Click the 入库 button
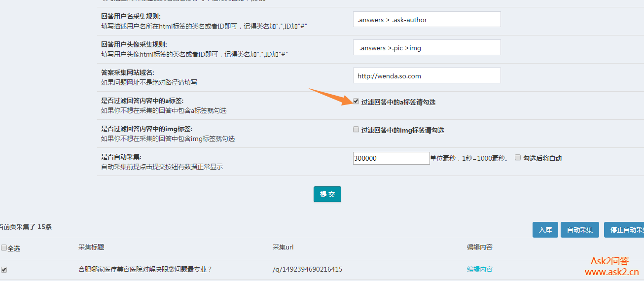 545,230
